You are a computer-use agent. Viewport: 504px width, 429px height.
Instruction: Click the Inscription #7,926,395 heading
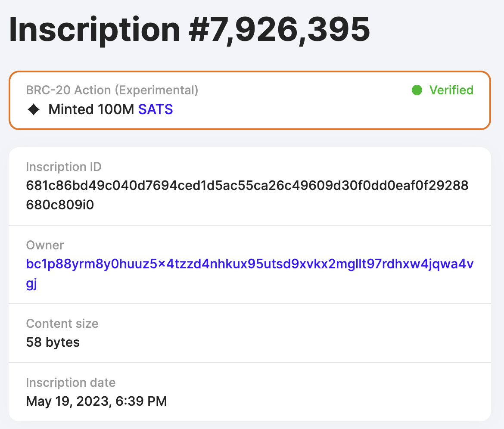click(x=190, y=30)
